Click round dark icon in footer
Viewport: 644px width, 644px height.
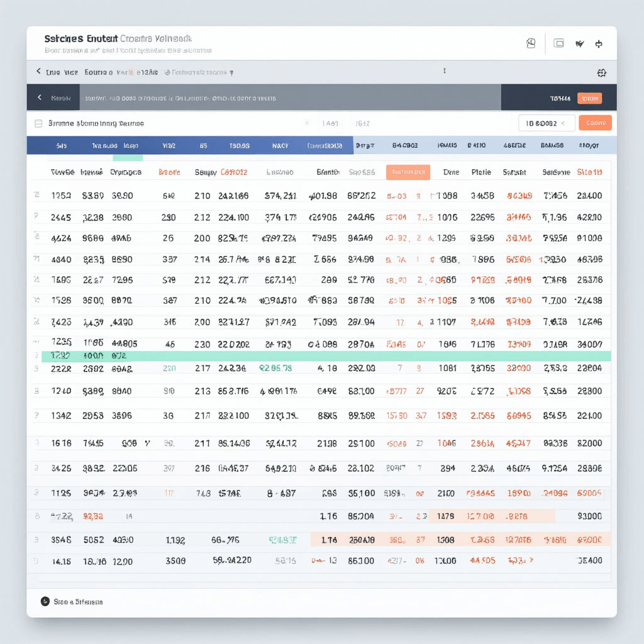pos(45,602)
